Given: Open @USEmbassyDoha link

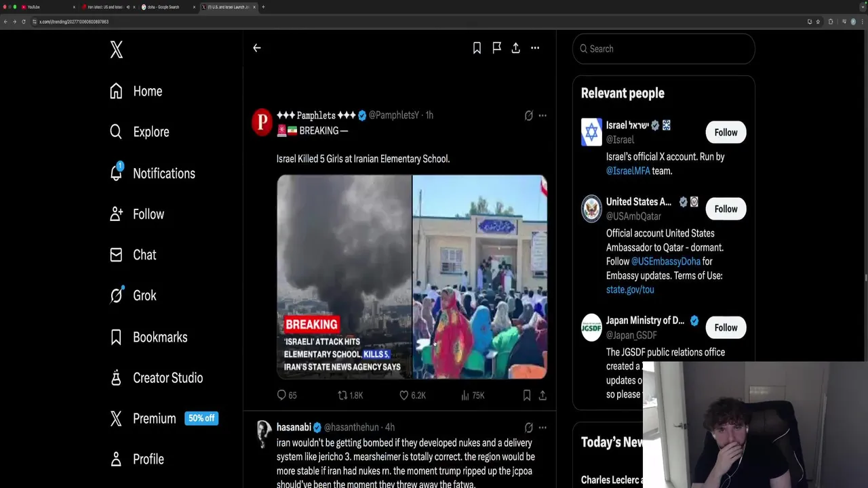Looking at the screenshot, I should coord(666,261).
